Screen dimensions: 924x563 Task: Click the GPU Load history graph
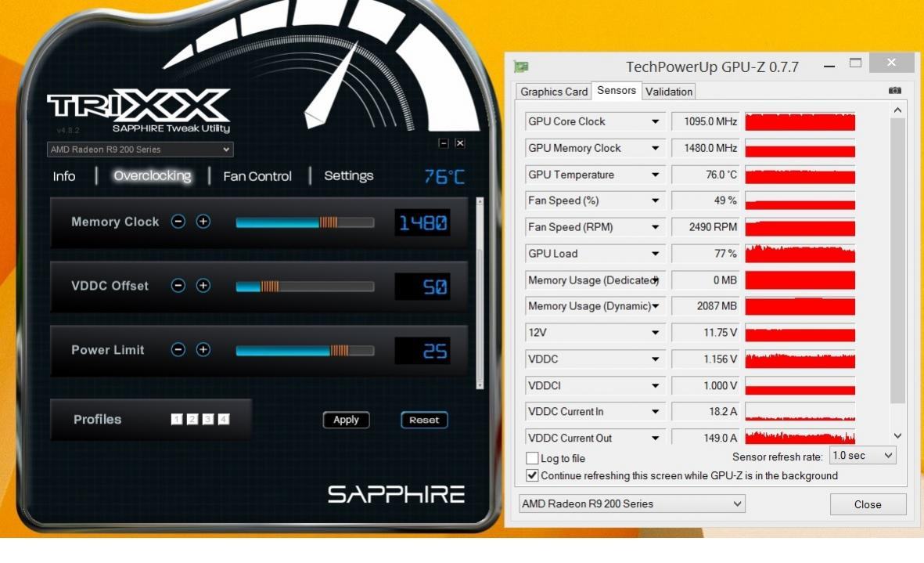click(x=800, y=254)
